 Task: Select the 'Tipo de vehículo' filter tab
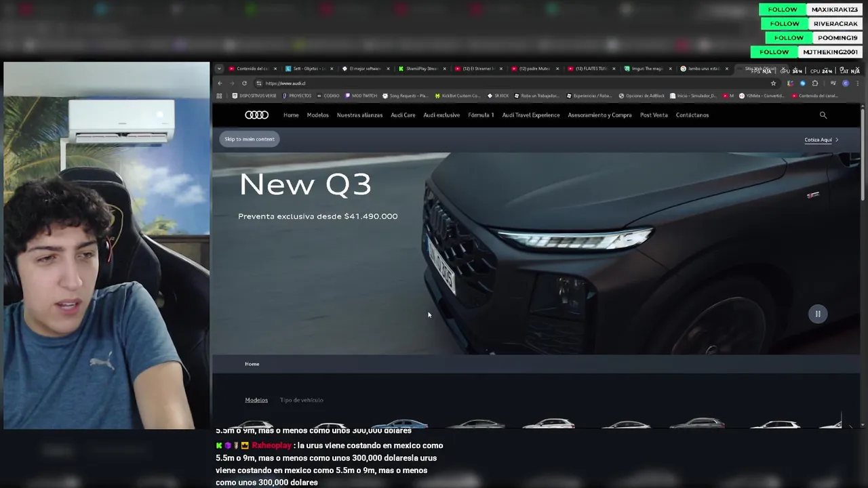tap(301, 400)
